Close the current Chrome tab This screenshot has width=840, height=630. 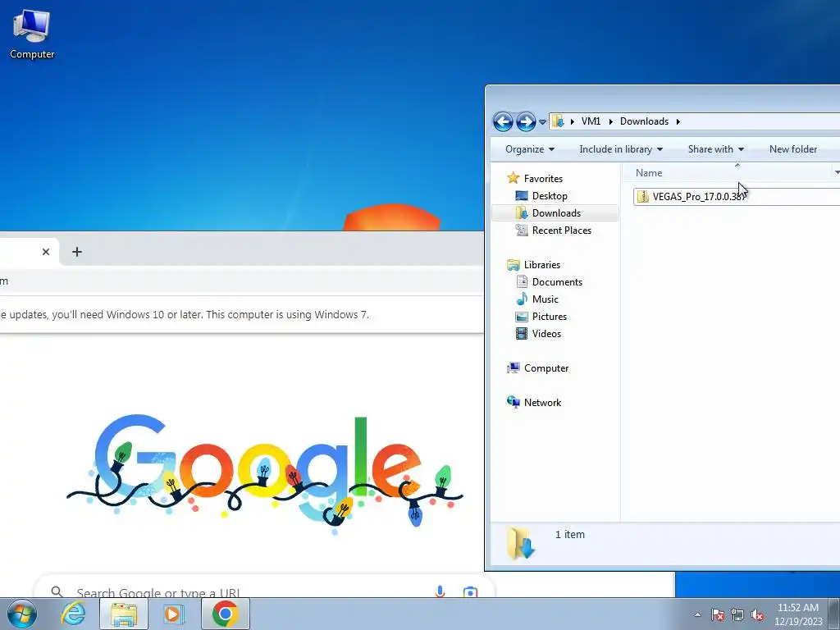[x=46, y=252]
